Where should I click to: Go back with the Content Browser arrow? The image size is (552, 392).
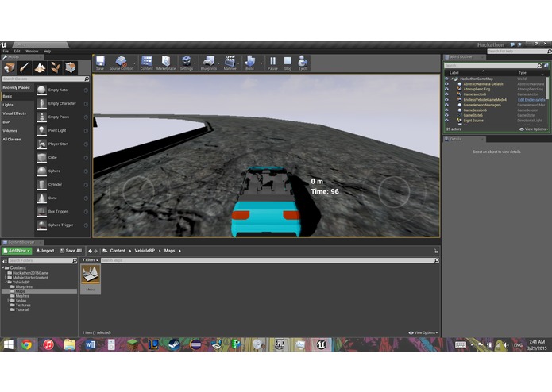tap(90, 251)
